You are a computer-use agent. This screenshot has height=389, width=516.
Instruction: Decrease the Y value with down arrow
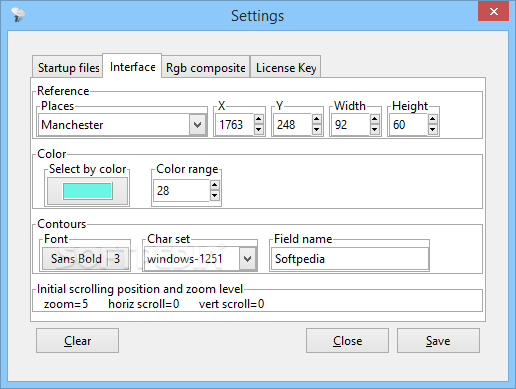pyautogui.click(x=317, y=130)
